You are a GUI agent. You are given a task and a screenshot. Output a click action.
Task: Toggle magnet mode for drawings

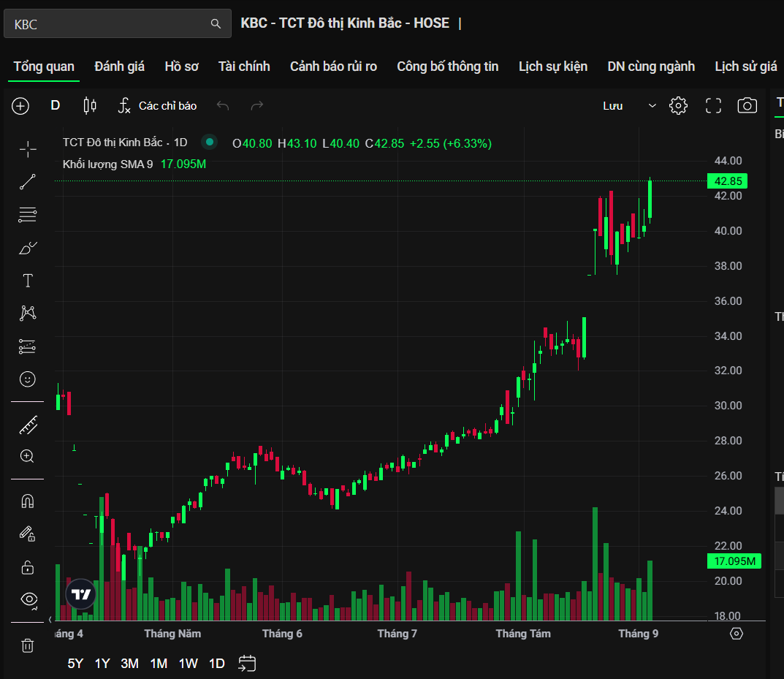[x=28, y=501]
